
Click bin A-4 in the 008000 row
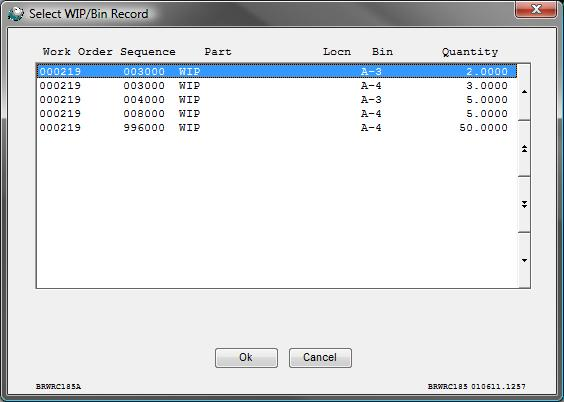click(x=371, y=114)
